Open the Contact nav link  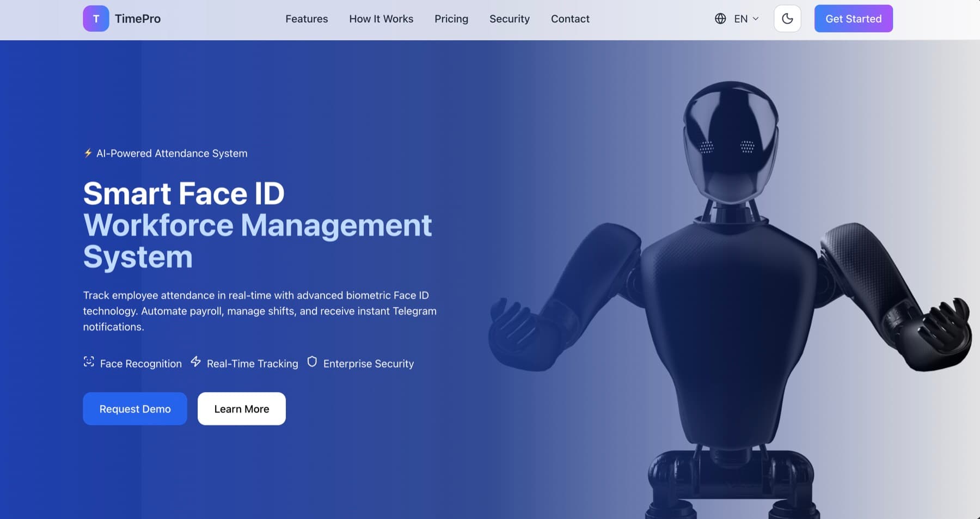pyautogui.click(x=570, y=19)
